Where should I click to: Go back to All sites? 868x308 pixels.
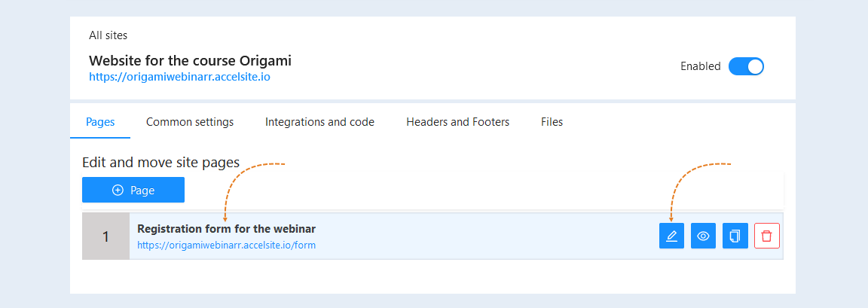coord(108,35)
